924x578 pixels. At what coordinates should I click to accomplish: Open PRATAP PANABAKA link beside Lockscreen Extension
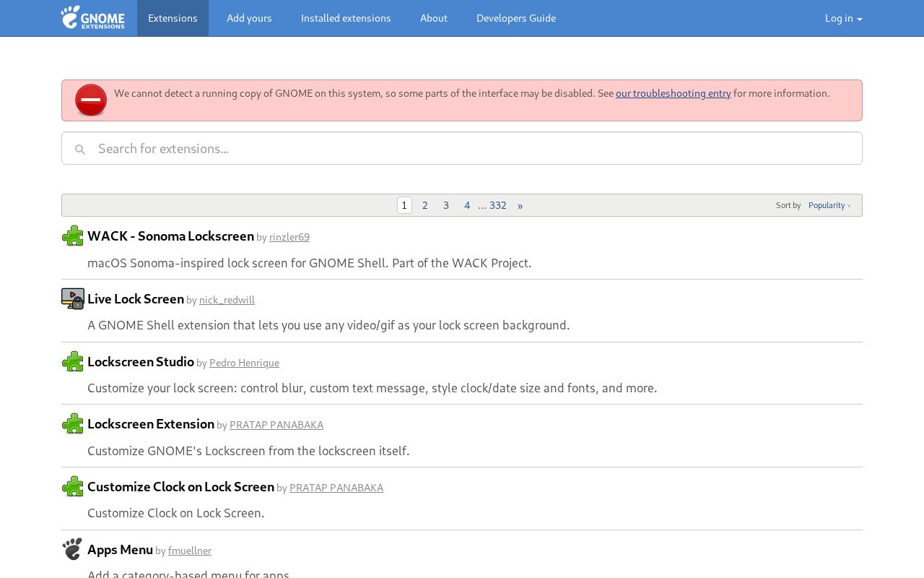[276, 425]
